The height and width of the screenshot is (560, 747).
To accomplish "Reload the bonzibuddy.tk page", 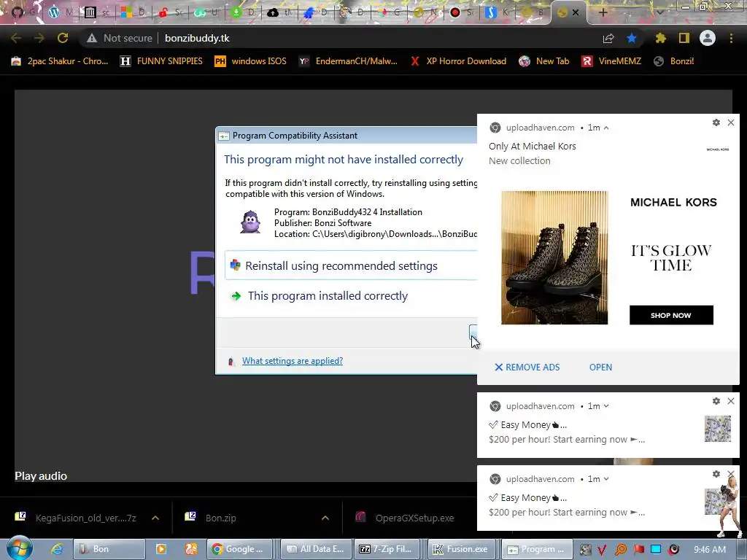I will click(x=63, y=38).
